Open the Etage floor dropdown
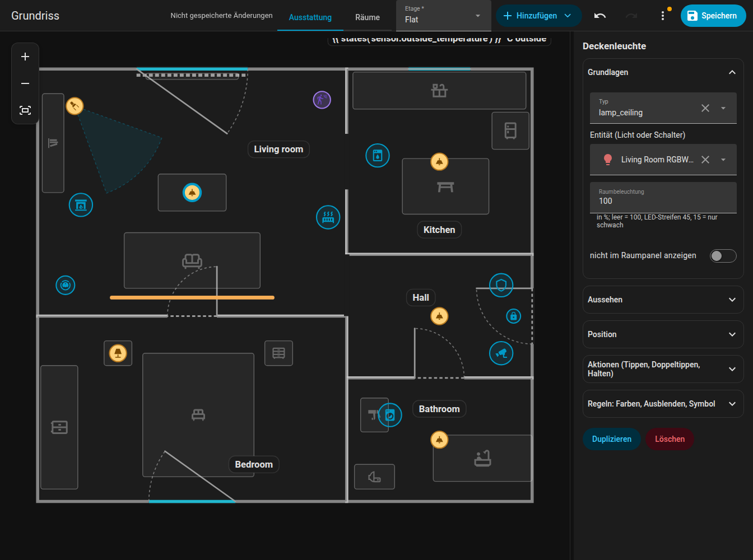753x560 pixels. [443, 16]
